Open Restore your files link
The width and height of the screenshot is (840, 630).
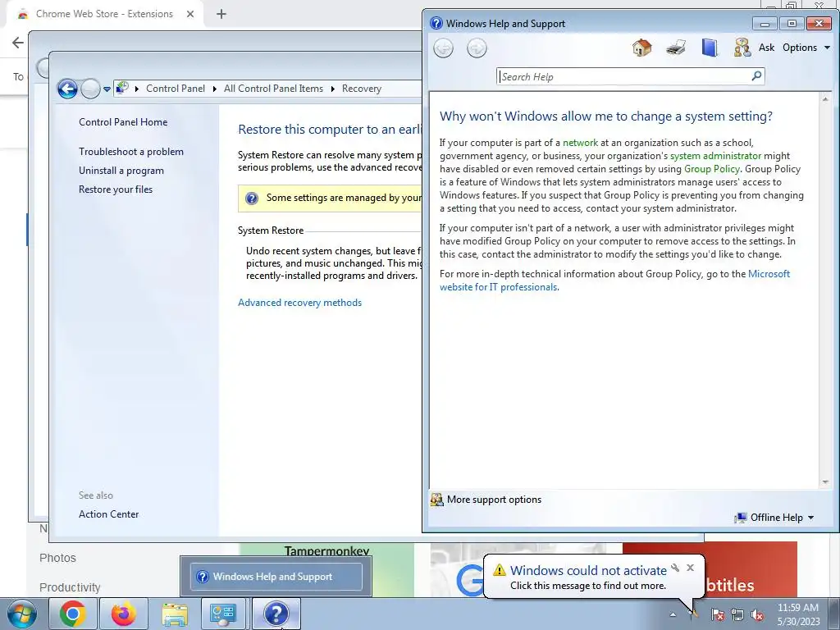tap(116, 189)
